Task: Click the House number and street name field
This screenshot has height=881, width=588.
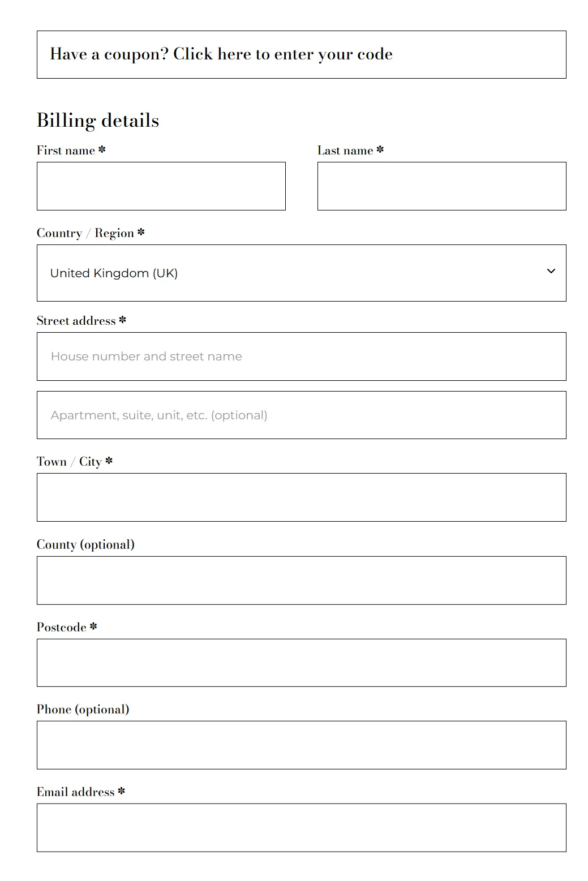Action: coord(301,356)
